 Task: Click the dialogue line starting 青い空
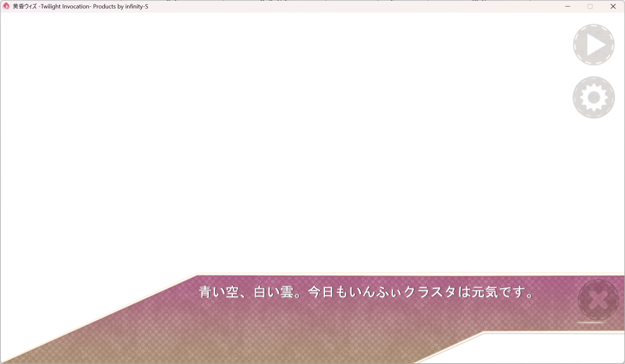pyautogui.click(x=366, y=292)
